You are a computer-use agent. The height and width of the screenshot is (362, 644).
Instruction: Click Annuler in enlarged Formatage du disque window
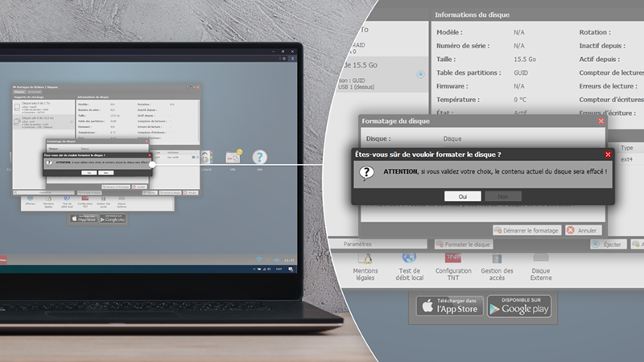click(583, 230)
